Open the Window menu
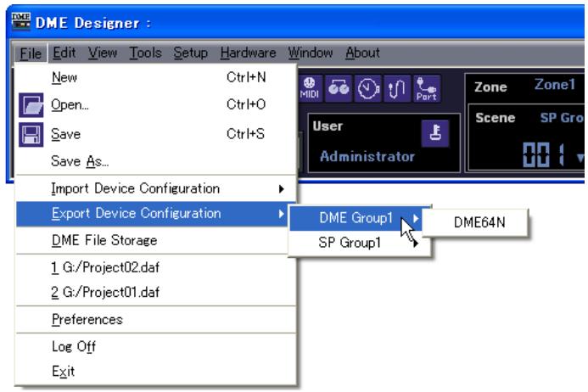This screenshot has height=392, width=588. [311, 53]
